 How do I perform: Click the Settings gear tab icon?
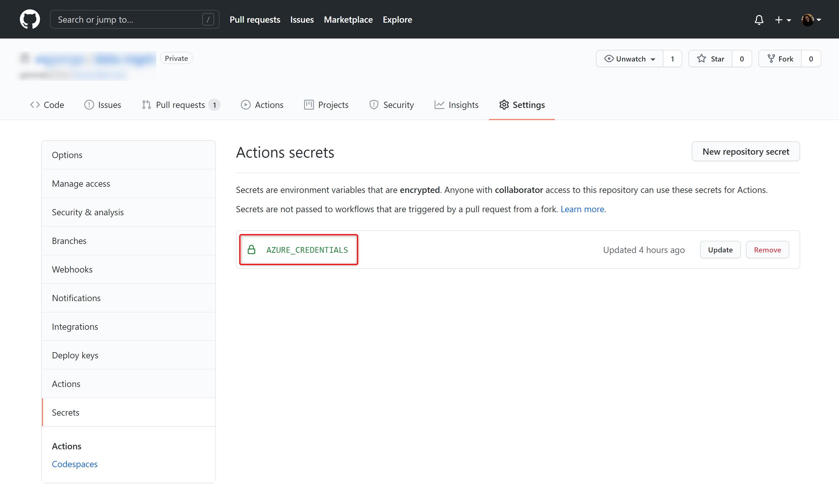(x=504, y=105)
